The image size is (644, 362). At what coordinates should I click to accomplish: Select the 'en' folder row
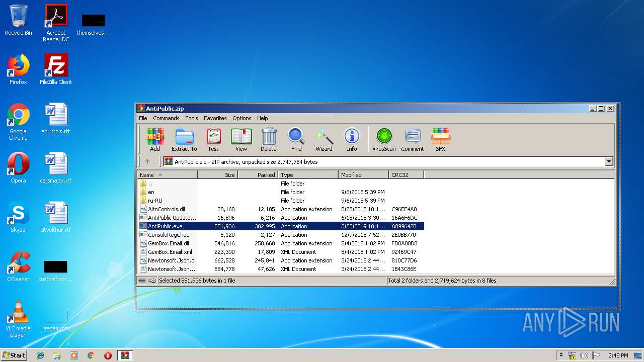pyautogui.click(x=281, y=192)
